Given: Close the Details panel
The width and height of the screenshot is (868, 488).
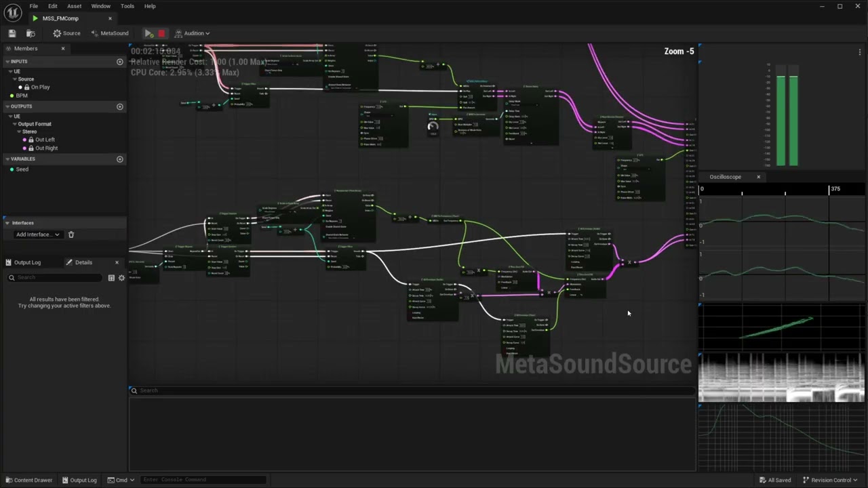Looking at the screenshot, I should coord(117,262).
